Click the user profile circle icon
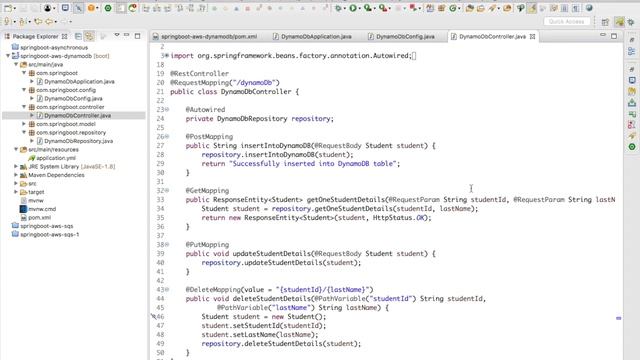 [x=47, y=8]
